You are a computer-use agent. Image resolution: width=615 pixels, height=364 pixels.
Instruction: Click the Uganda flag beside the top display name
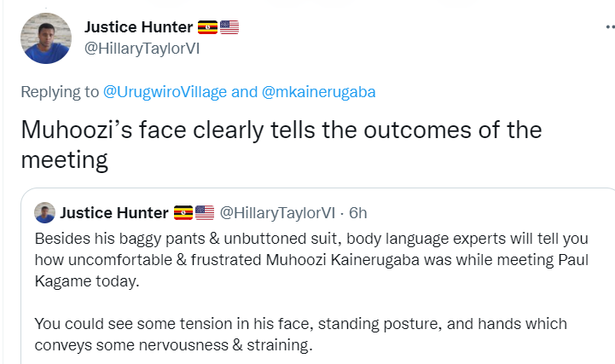[x=207, y=26]
